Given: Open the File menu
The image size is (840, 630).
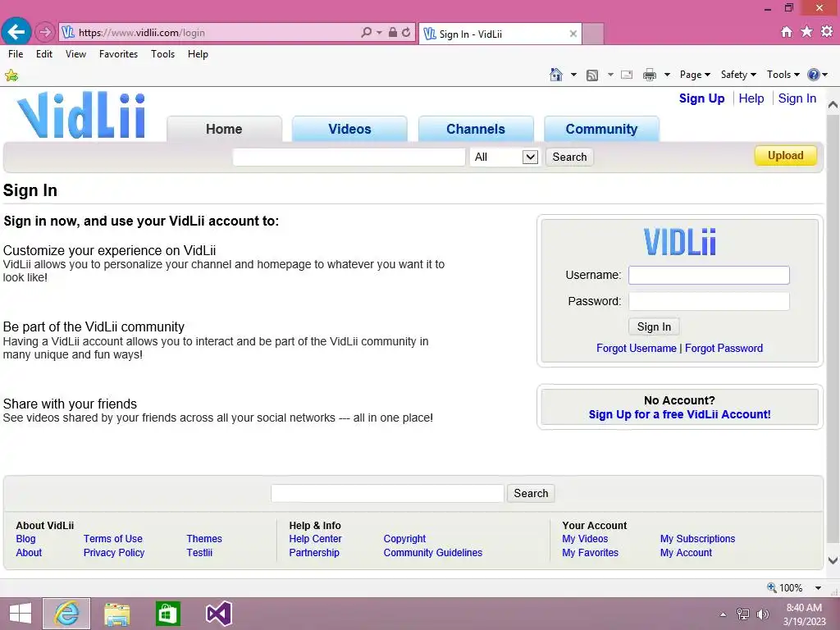Looking at the screenshot, I should point(16,54).
